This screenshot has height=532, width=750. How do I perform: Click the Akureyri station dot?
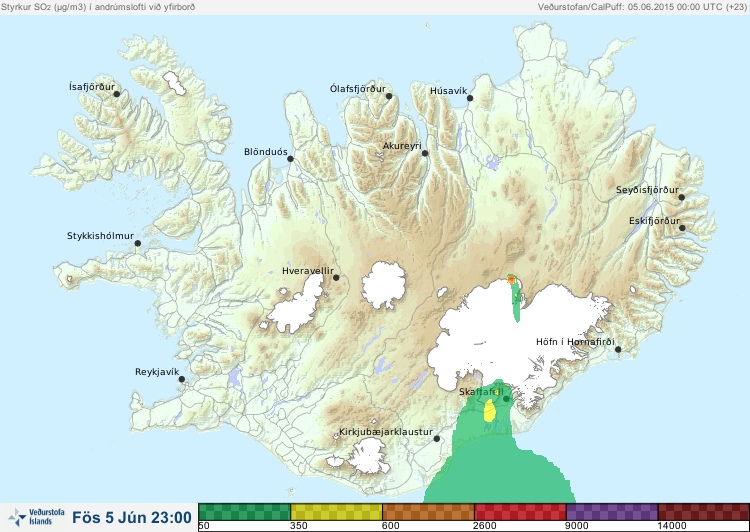click(x=425, y=153)
